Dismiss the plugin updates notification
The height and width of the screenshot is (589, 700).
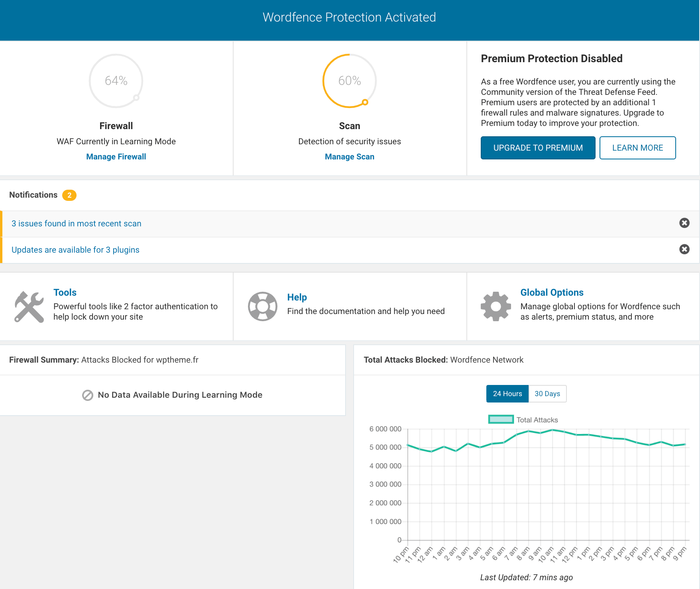(x=684, y=249)
